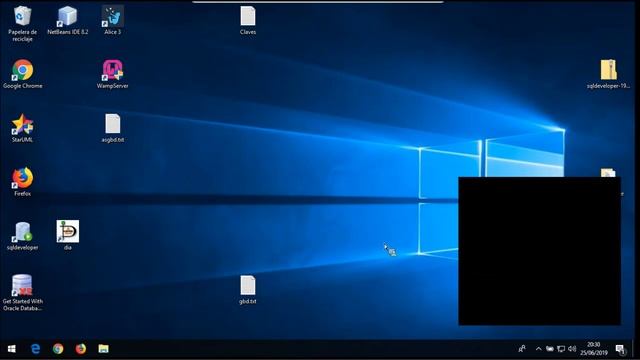The height and width of the screenshot is (360, 640).
Task: Select Get Started With Oracle Database shortcut
Action: [x=22, y=293]
